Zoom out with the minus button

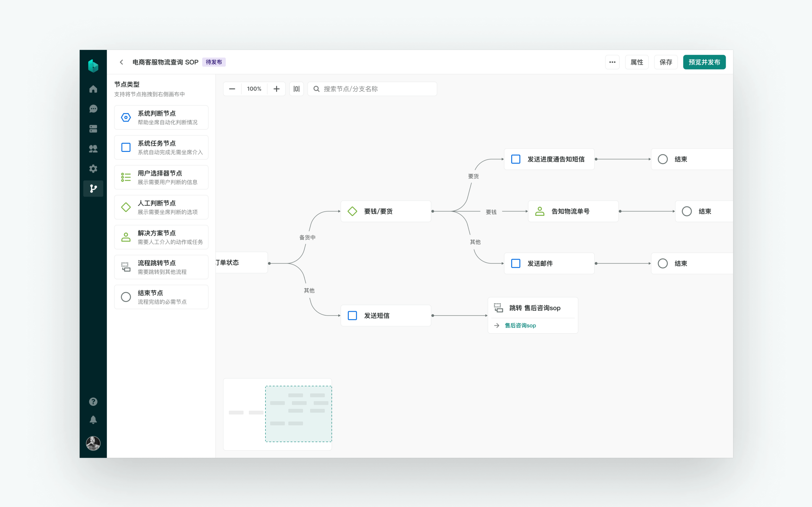tap(232, 89)
